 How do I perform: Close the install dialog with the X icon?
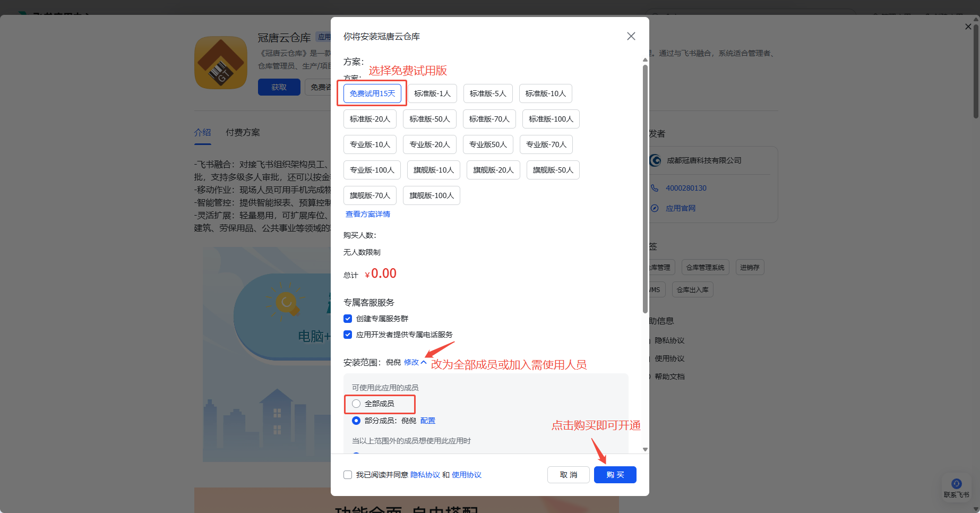[631, 36]
